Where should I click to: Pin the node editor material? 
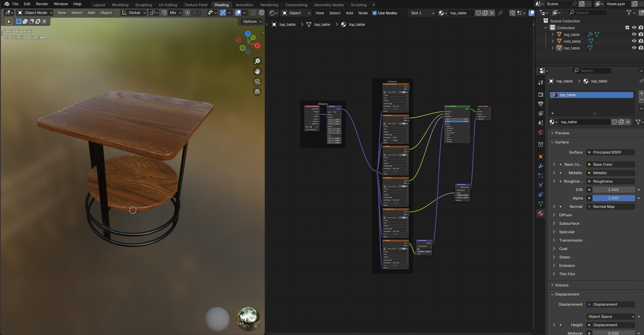point(500,13)
